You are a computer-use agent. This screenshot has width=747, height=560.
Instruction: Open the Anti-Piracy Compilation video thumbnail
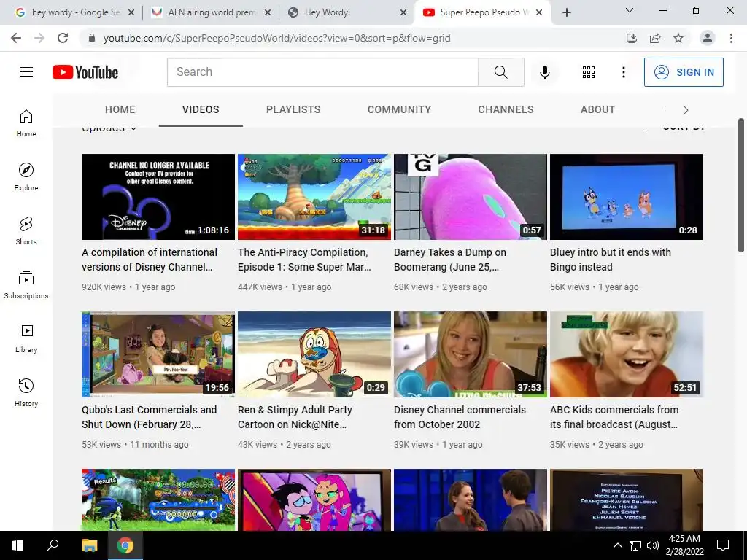pos(314,197)
